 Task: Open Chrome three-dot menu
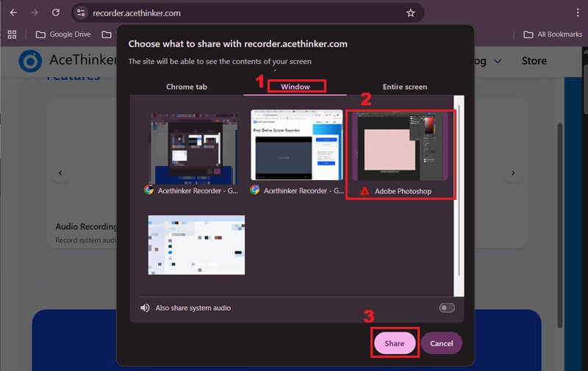pos(579,12)
